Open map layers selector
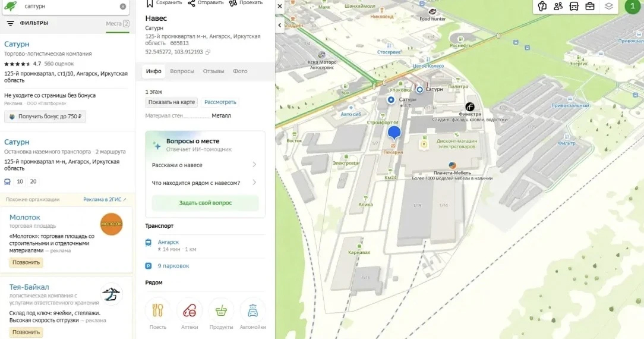Screen dimensions: 644x339 click(x=608, y=7)
